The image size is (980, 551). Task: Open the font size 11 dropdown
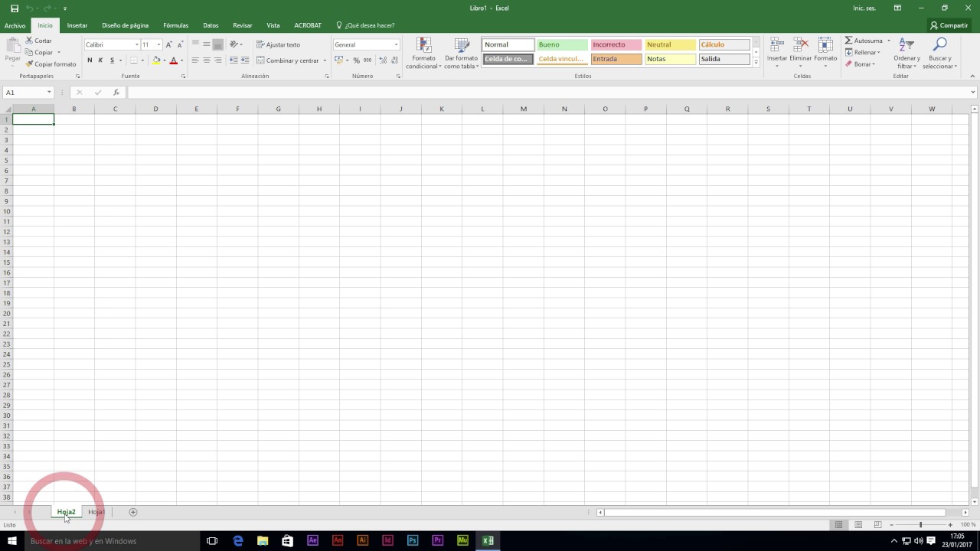coord(158,44)
